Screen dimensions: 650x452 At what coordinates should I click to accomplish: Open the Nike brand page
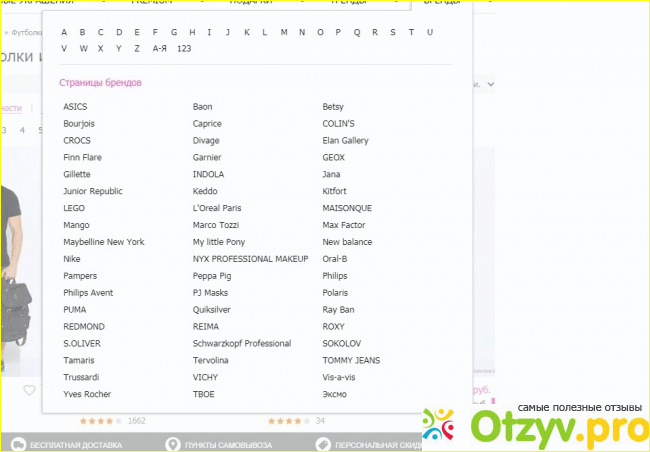point(72,259)
